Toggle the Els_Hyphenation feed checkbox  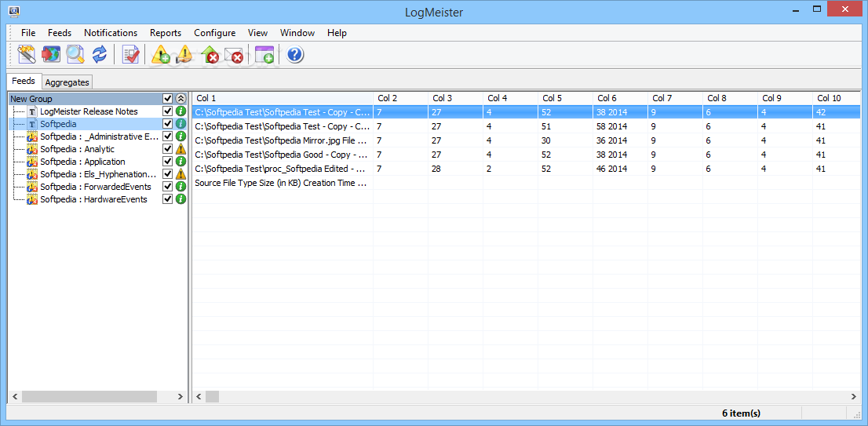point(168,173)
